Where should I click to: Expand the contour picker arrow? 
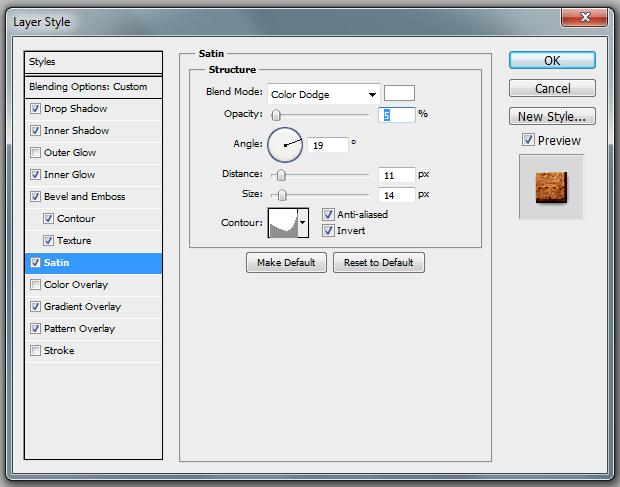pos(304,223)
